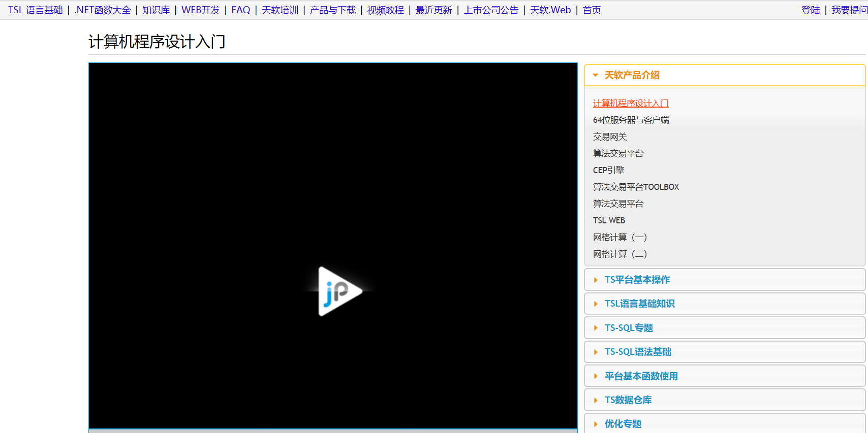Open 天软.Web navigation link
868x433 pixels.
coord(550,10)
